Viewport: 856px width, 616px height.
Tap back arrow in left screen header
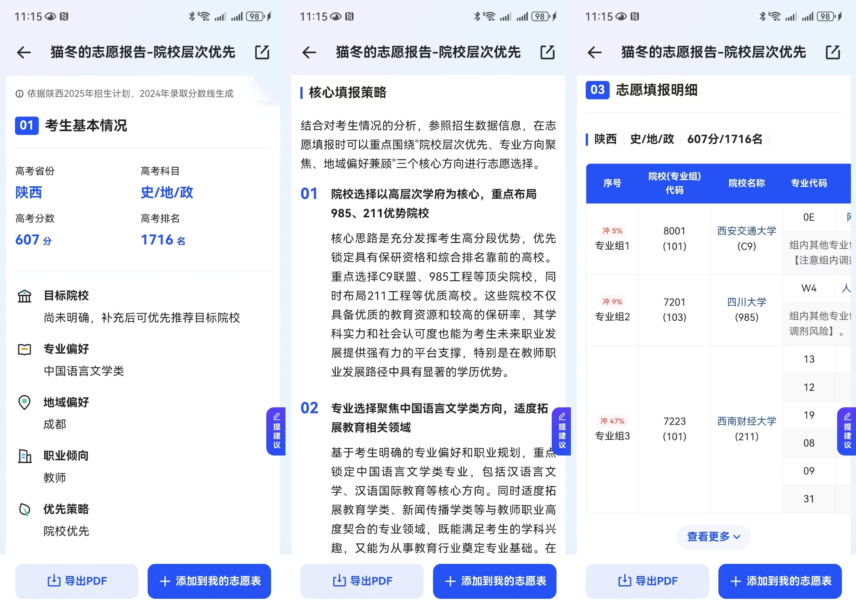coord(24,52)
